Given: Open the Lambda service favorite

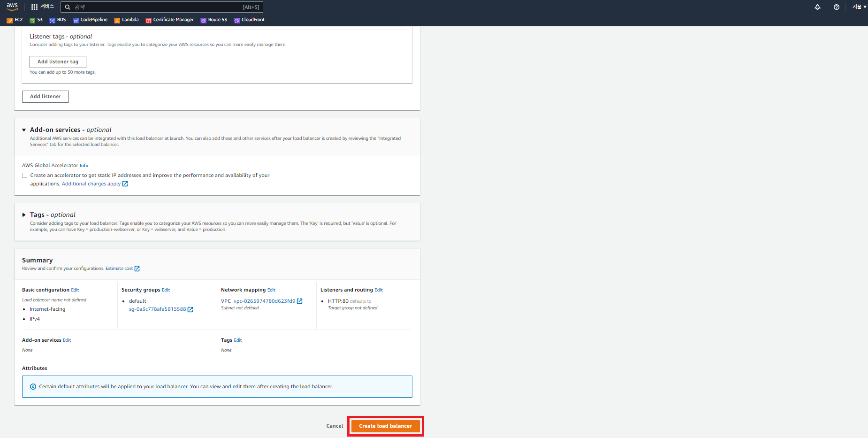Looking at the screenshot, I should coord(126,20).
